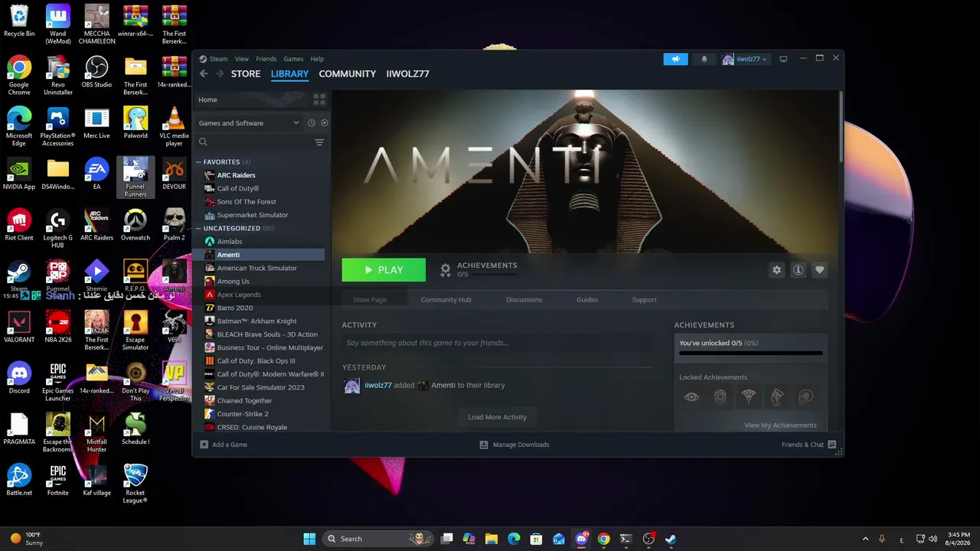Click the skull locked achievement icon

(805, 397)
